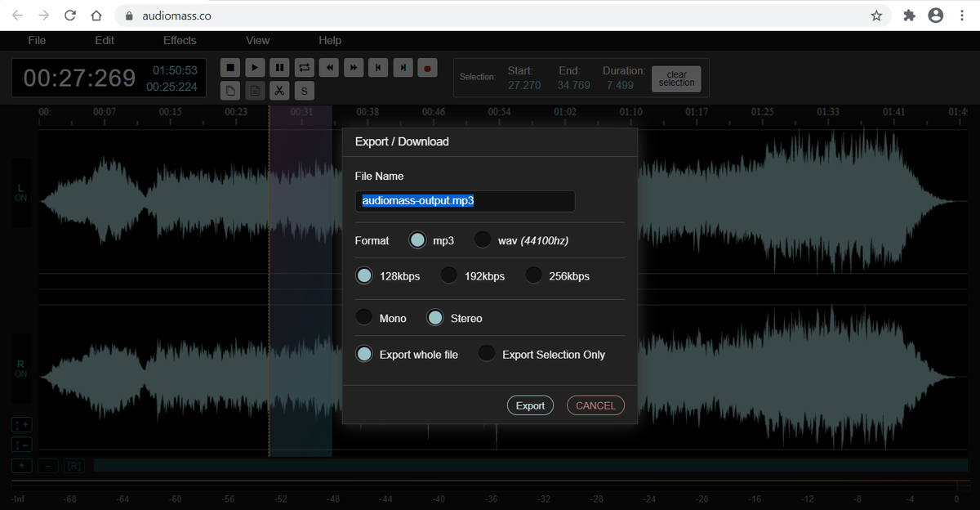Click the Duration value 7.499
This screenshot has height=510, width=980.
coord(621,85)
